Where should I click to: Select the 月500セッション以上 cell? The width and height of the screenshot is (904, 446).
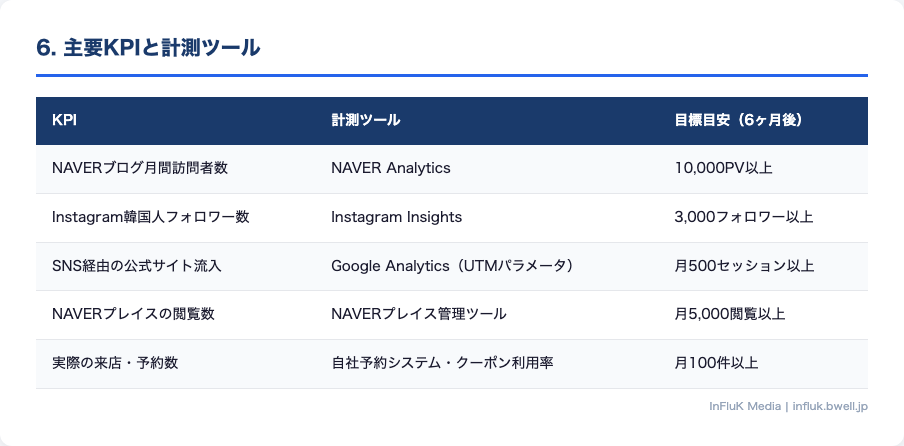point(744,266)
